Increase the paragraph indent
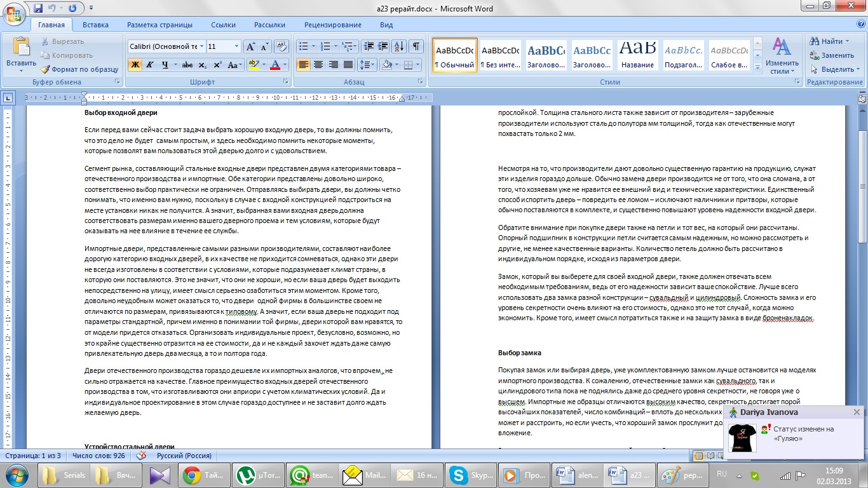 (x=383, y=46)
